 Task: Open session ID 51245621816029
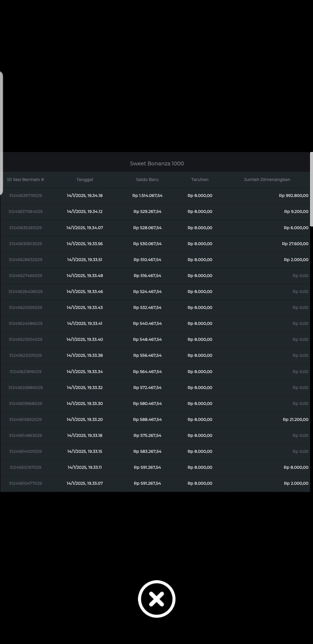point(26,372)
